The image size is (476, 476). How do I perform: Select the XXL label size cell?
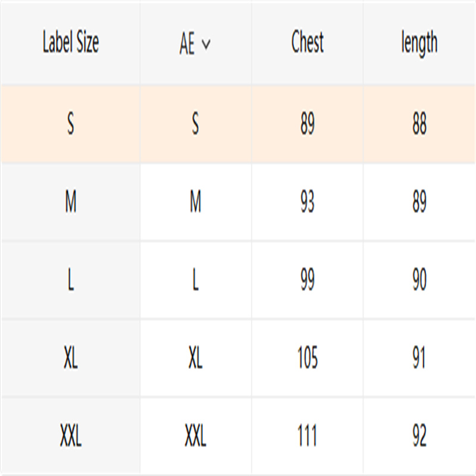(x=70, y=436)
